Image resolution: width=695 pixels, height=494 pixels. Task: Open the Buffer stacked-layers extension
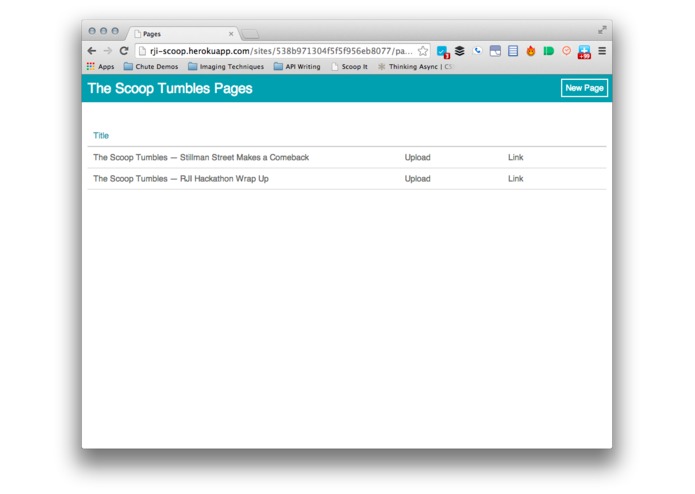coord(460,51)
